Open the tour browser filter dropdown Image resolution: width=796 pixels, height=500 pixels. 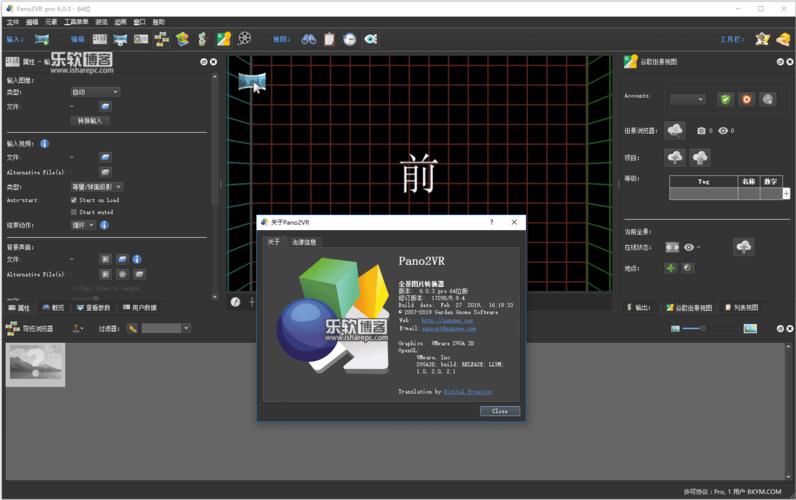186,328
